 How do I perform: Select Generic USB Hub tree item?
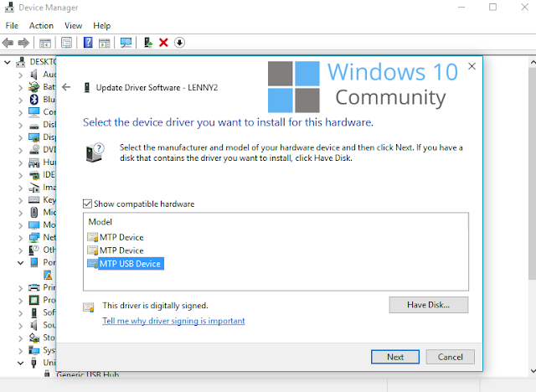(87, 374)
